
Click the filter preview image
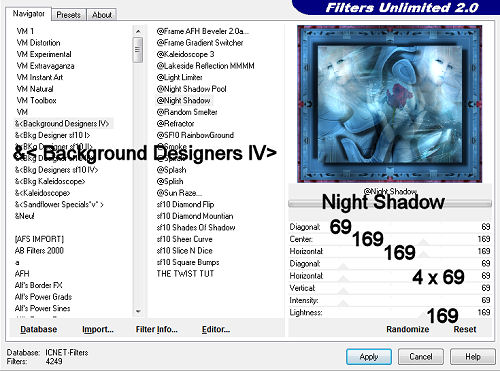click(390, 104)
